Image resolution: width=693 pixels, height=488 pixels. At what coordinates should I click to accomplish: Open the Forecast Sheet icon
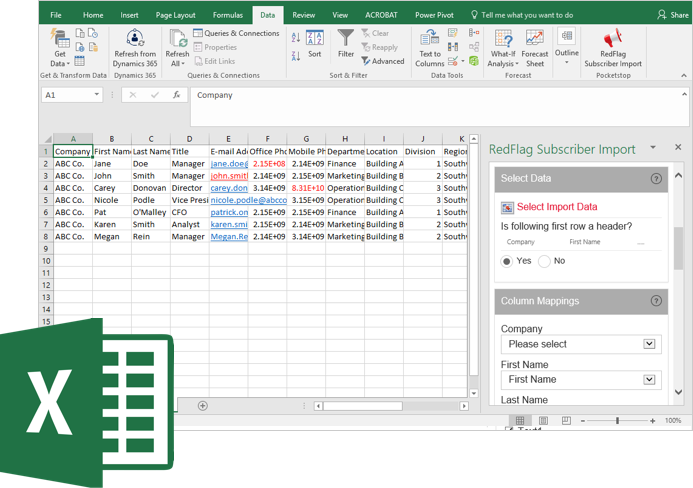coord(535,40)
